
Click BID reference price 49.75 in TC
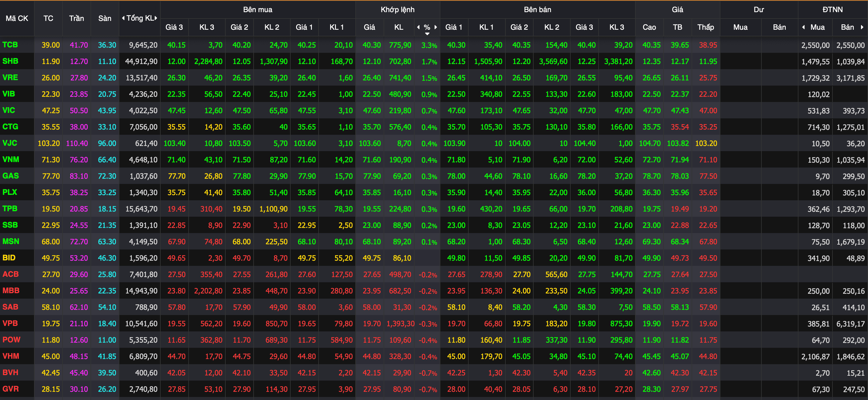50,258
